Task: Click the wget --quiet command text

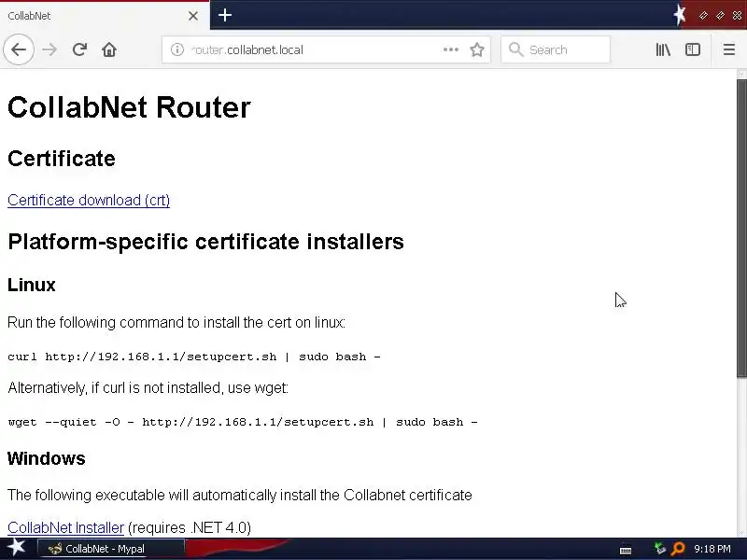Action: pyautogui.click(x=243, y=422)
